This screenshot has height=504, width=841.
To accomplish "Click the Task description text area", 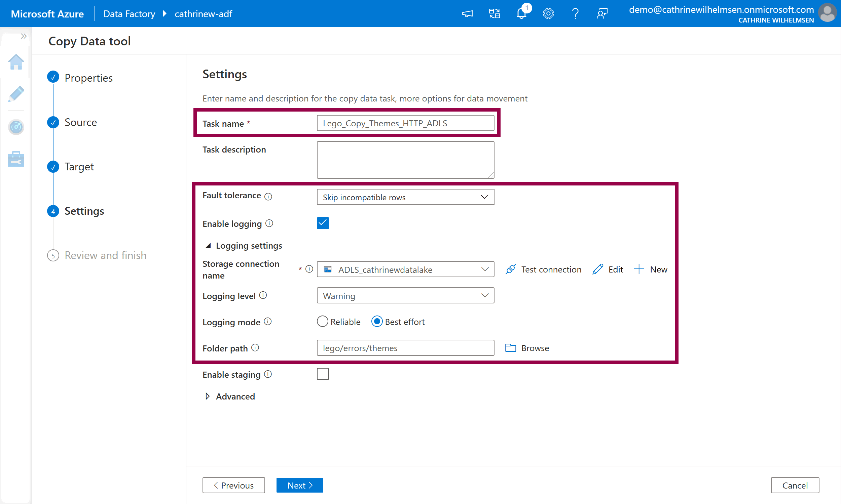I will (x=405, y=160).
